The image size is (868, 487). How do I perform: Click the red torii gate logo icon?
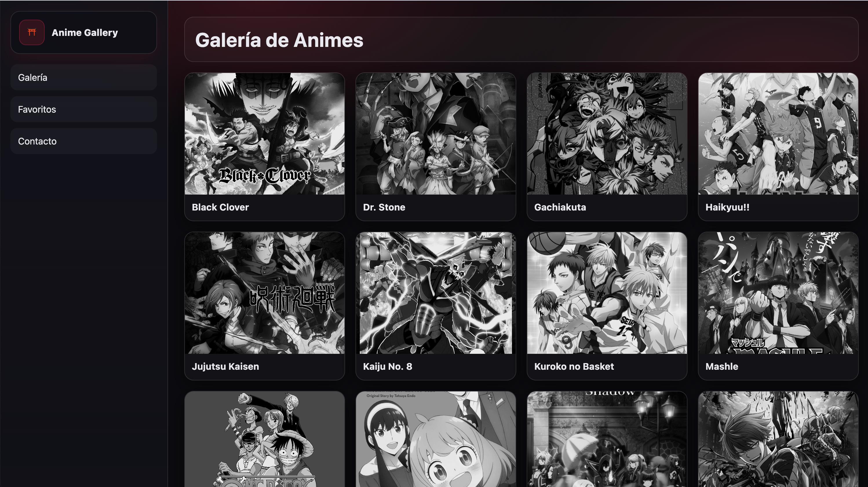pyautogui.click(x=32, y=32)
